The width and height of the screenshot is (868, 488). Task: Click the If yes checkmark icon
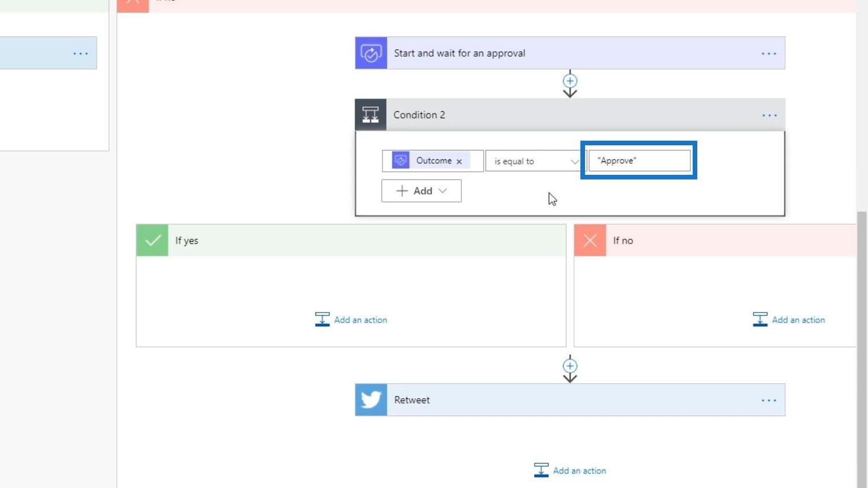(152, 240)
